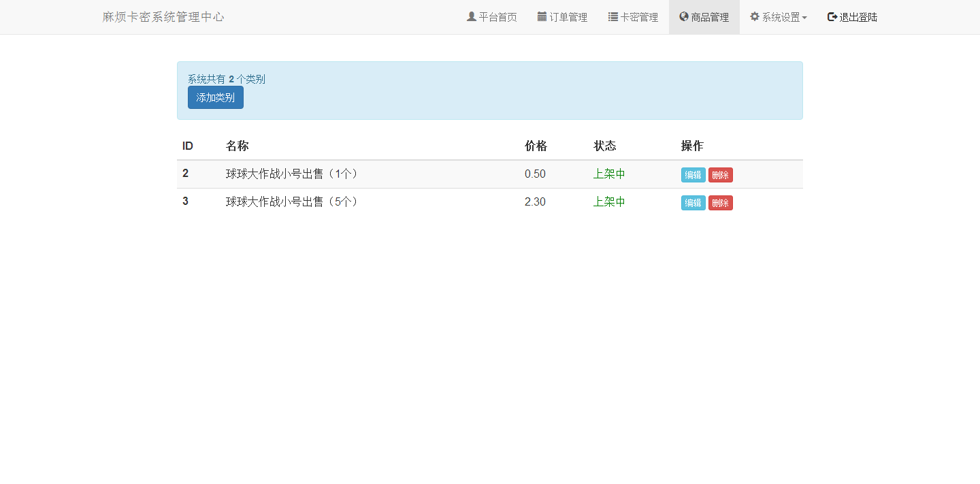Click 编辑 for the 1个 product row
Image resolution: width=980 pixels, height=484 pixels.
tap(693, 175)
